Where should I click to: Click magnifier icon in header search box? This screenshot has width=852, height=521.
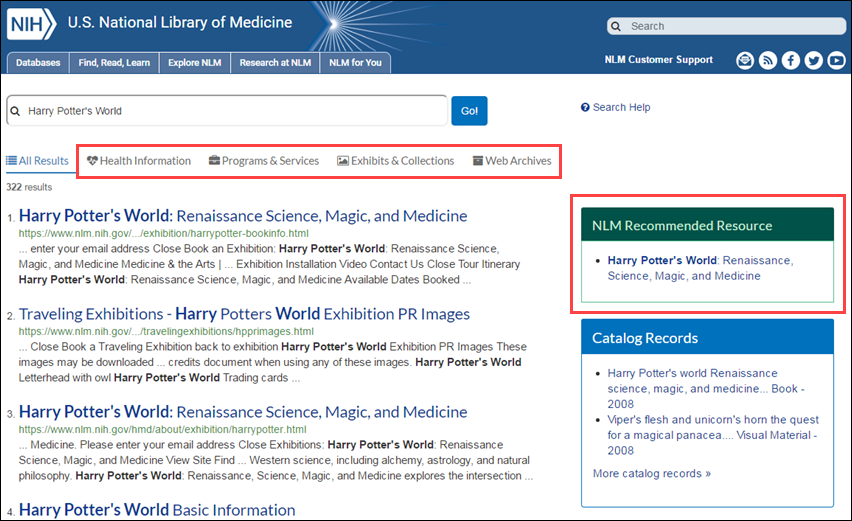(616, 26)
